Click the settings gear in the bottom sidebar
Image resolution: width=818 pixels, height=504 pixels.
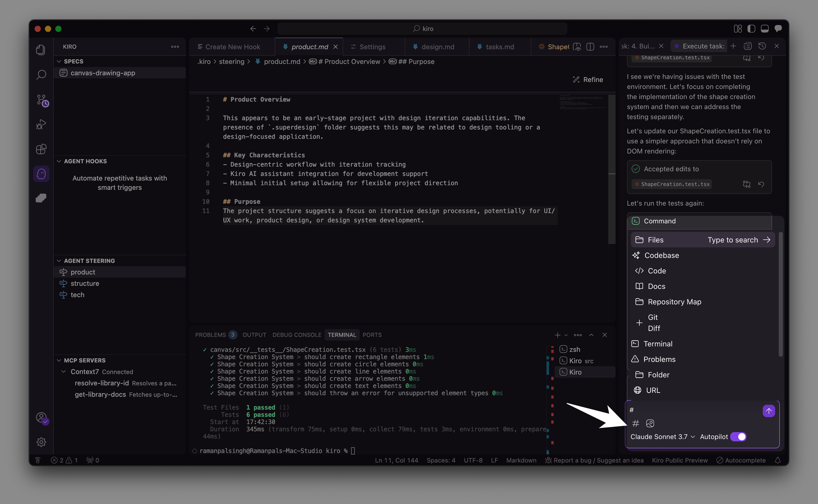coord(41,442)
